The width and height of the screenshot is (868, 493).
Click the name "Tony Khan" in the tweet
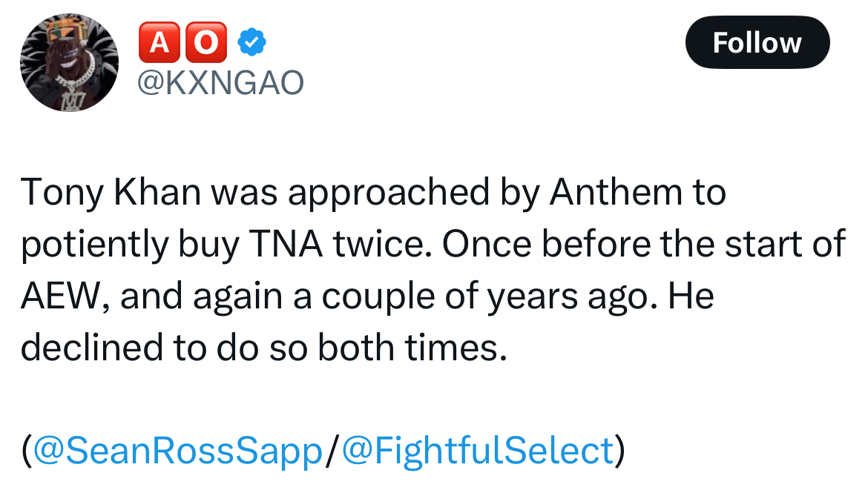click(x=111, y=193)
